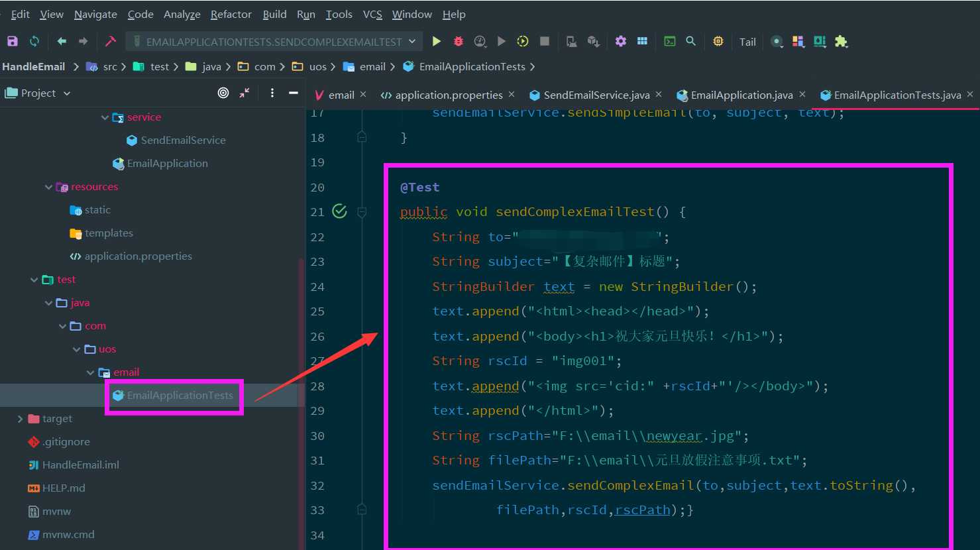980x550 pixels.
Task: Click the fold marker at line 18
Action: pos(362,137)
